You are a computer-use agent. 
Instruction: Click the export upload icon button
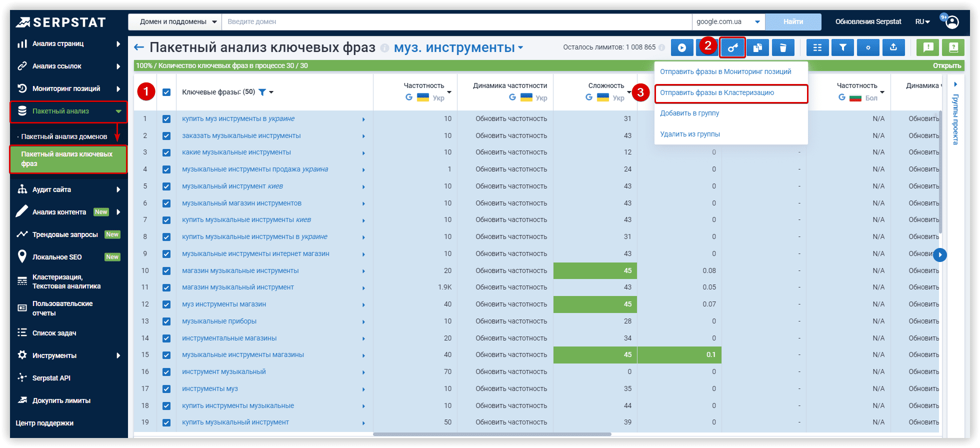[x=893, y=48]
